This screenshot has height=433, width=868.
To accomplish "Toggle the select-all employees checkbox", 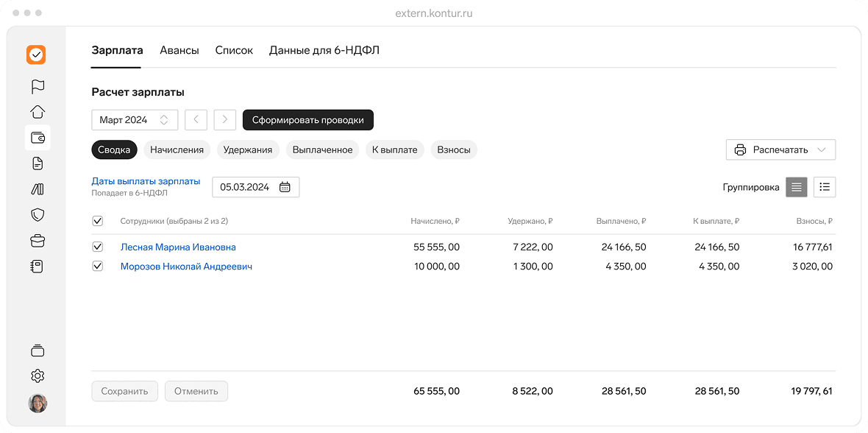I will click(98, 221).
